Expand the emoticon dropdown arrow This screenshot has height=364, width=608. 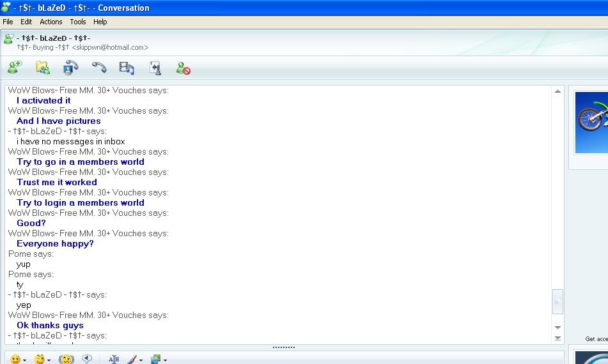(24, 361)
